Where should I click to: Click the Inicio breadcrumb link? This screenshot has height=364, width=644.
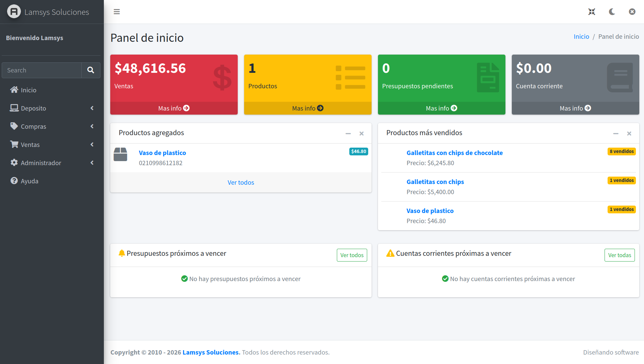[581, 36]
